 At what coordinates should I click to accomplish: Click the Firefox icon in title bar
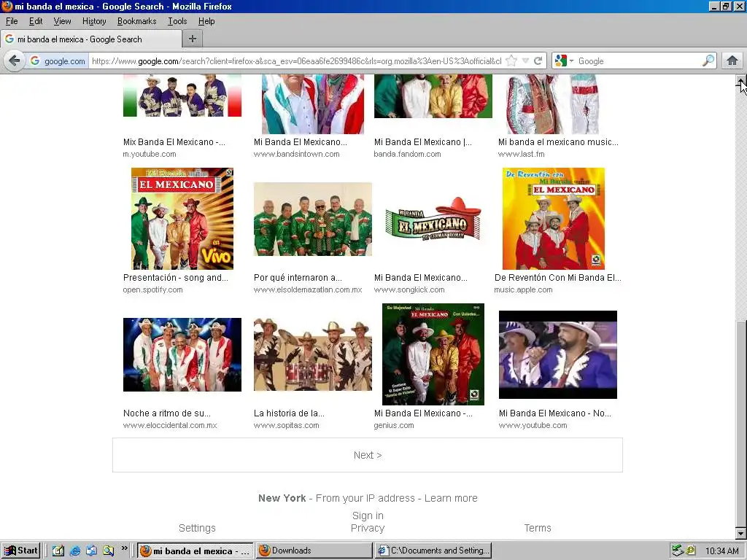point(7,6)
